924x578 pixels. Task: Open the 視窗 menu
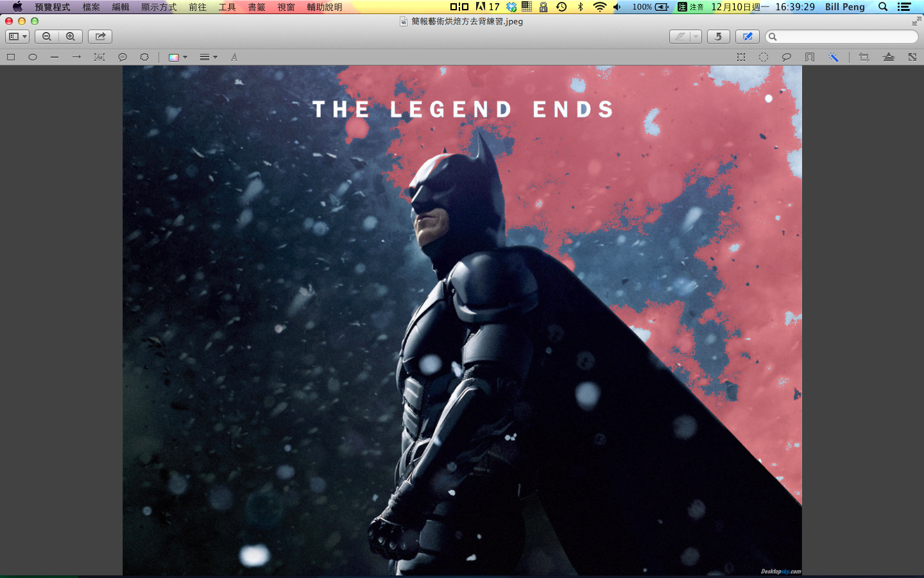point(286,7)
